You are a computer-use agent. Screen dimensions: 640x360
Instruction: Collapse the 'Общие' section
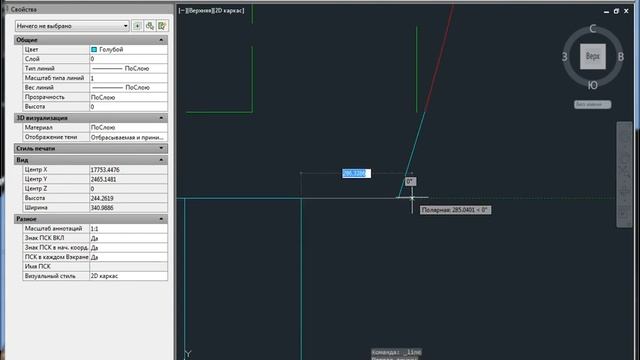tap(161, 40)
